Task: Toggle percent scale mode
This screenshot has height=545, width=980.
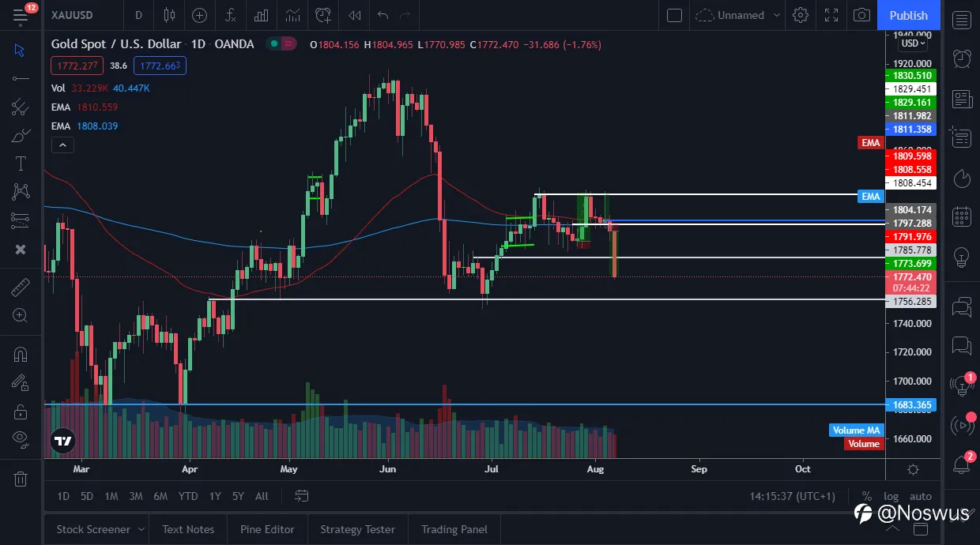Action: point(867,496)
